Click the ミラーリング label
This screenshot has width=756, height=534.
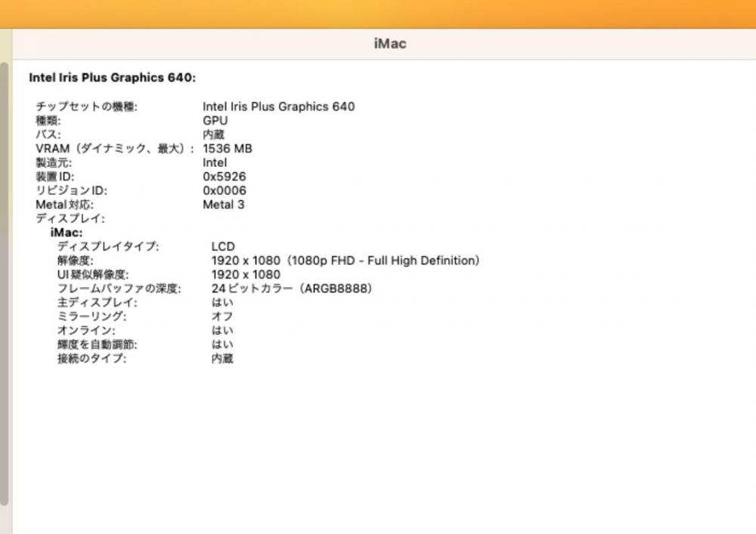91,316
